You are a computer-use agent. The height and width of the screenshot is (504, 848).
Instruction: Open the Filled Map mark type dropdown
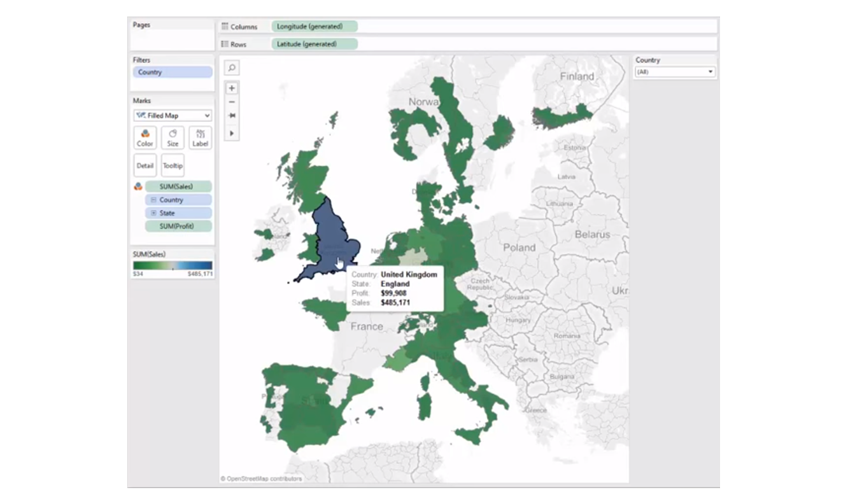[x=173, y=116]
